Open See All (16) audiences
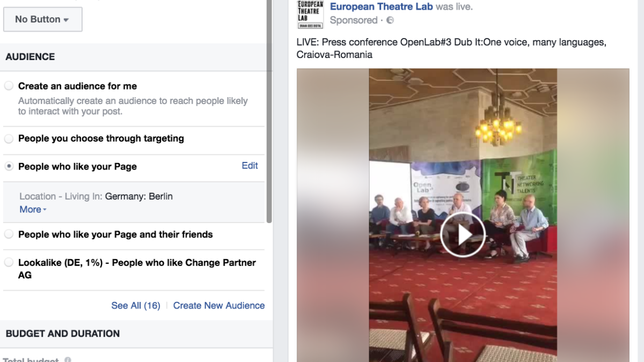This screenshot has height=362, width=644. [x=136, y=306]
